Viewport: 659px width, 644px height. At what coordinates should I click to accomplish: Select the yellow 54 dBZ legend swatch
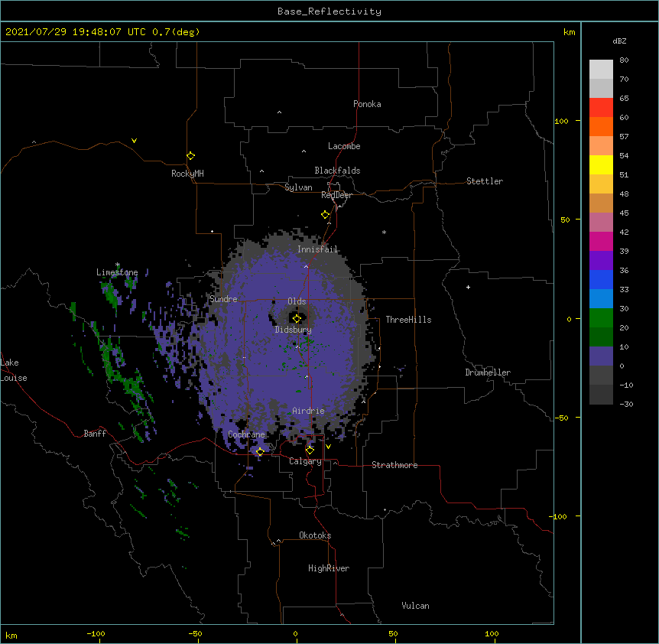601,164
